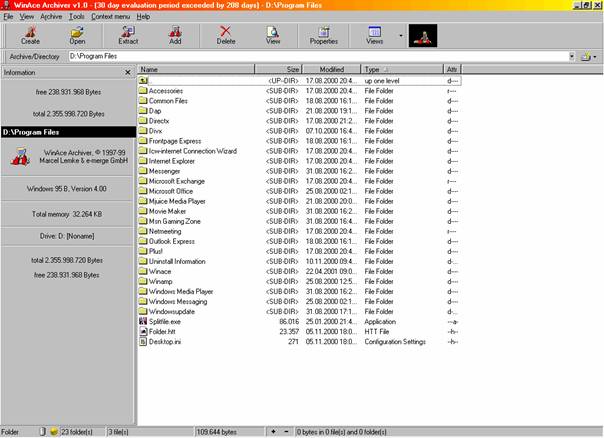Select the Folder.htt file icon

coord(143,331)
